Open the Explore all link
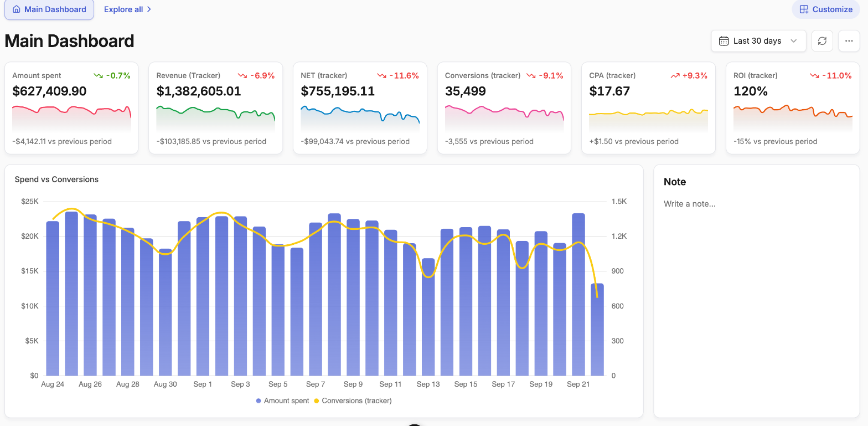868x426 pixels. click(x=128, y=9)
